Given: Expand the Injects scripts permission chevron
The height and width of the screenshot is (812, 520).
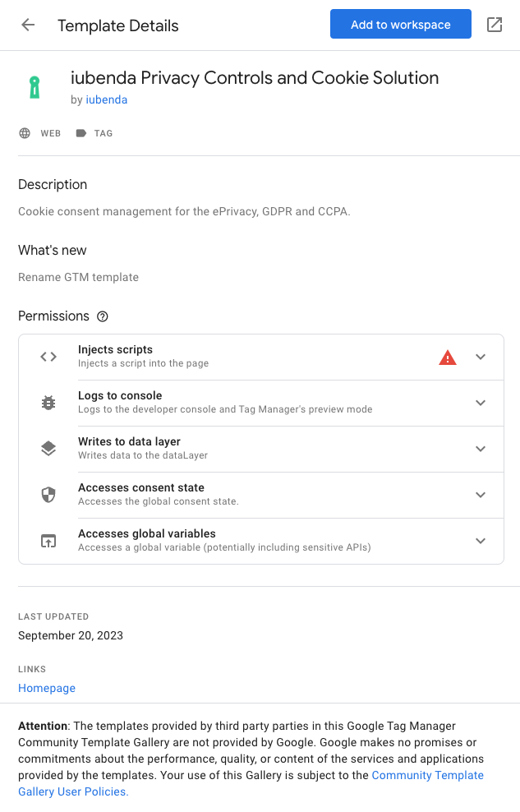Looking at the screenshot, I should point(481,357).
